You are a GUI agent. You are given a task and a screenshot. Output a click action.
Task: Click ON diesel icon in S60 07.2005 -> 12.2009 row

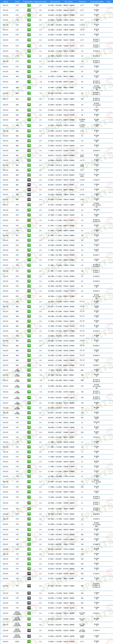pyautogui.click(x=29, y=199)
